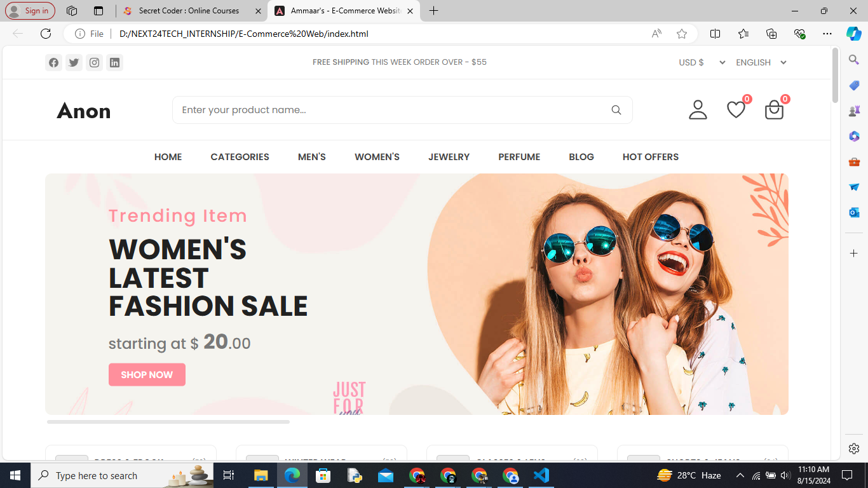Image resolution: width=868 pixels, height=488 pixels.
Task: Expand the ENGLISH language dropdown
Action: pyautogui.click(x=761, y=62)
